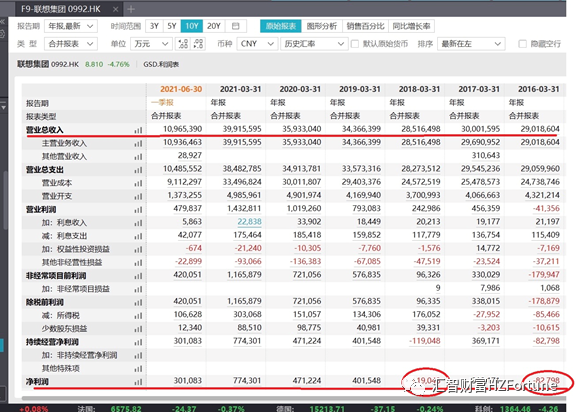The image size is (576, 412).
Task: Select the 20Y time range
Action: coord(213,26)
